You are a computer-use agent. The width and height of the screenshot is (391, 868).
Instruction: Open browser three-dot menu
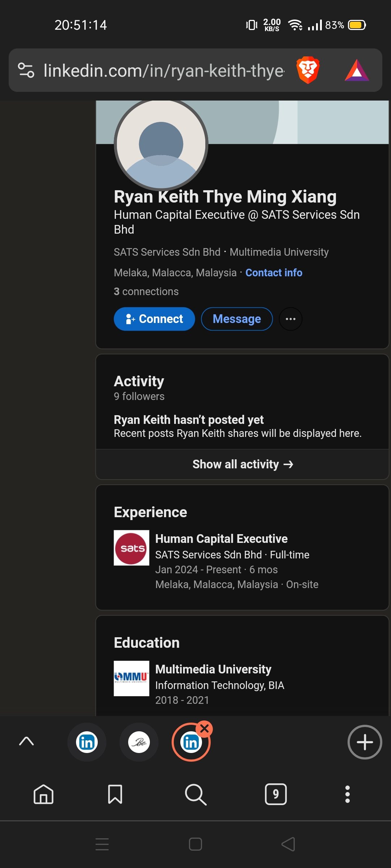348,794
